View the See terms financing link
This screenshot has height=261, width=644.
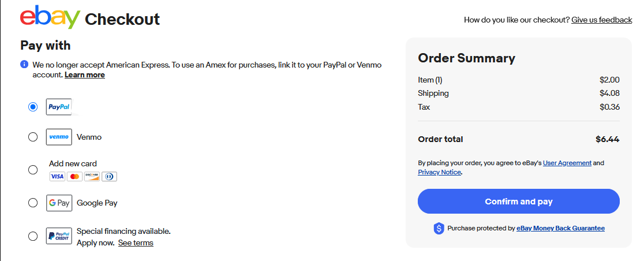click(136, 243)
